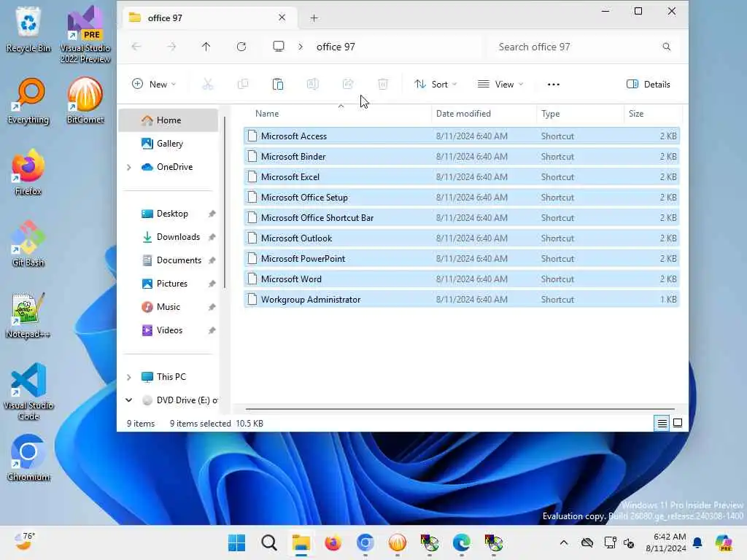
Task: Open Music quick access folder
Action: tap(169, 307)
